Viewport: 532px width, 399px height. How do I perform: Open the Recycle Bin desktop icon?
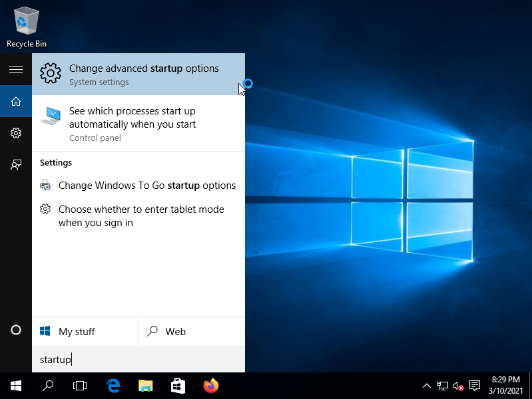click(26, 27)
